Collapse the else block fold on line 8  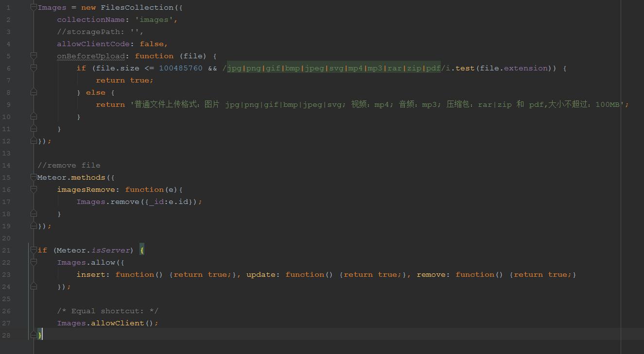pyautogui.click(x=34, y=92)
